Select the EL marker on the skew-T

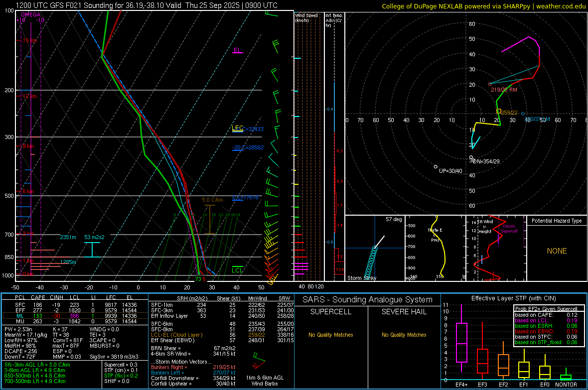pyautogui.click(x=238, y=50)
